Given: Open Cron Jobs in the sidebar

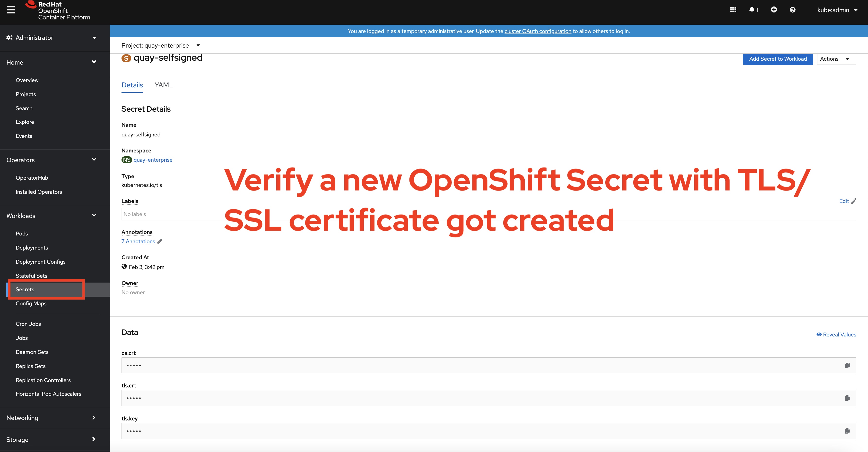Looking at the screenshot, I should pos(28,324).
